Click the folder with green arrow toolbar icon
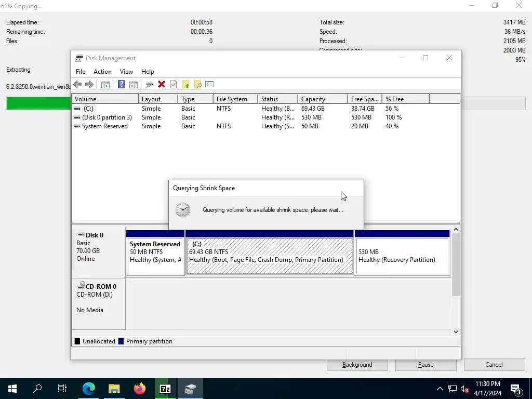The height and width of the screenshot is (399, 532). [185, 85]
